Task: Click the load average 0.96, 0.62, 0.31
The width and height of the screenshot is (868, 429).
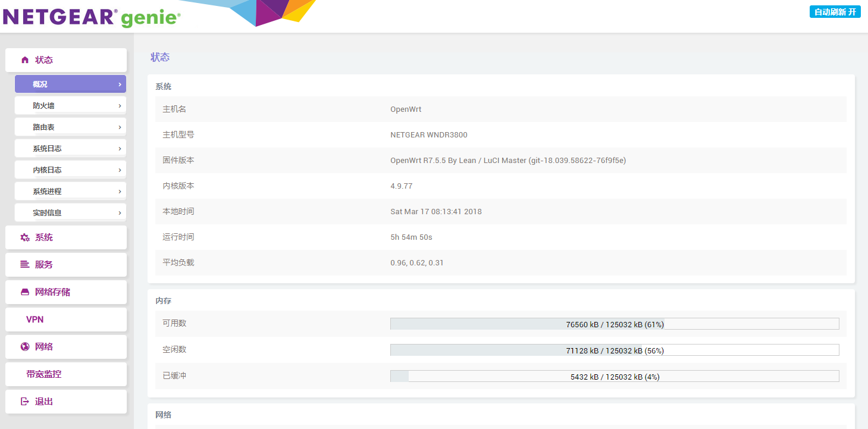Action: pyautogui.click(x=417, y=263)
